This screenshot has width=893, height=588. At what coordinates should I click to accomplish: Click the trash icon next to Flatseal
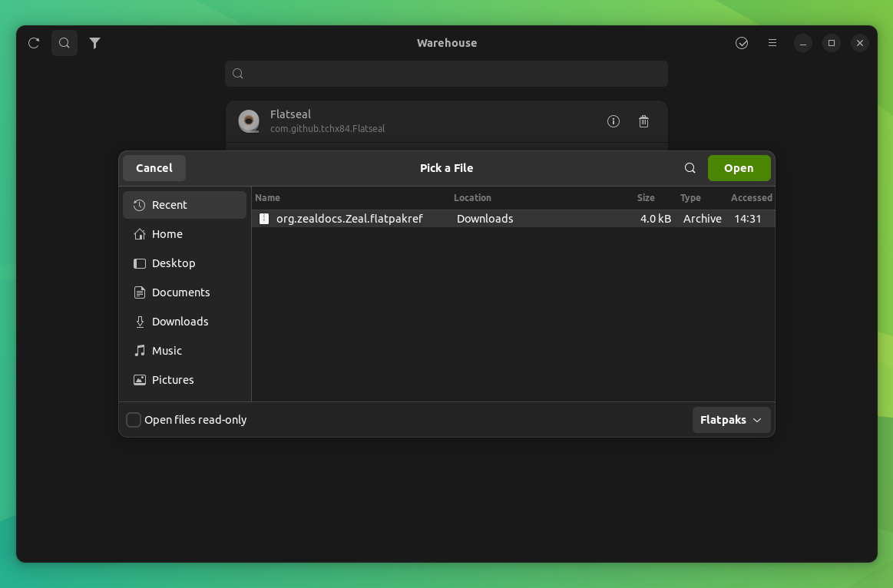coord(643,121)
